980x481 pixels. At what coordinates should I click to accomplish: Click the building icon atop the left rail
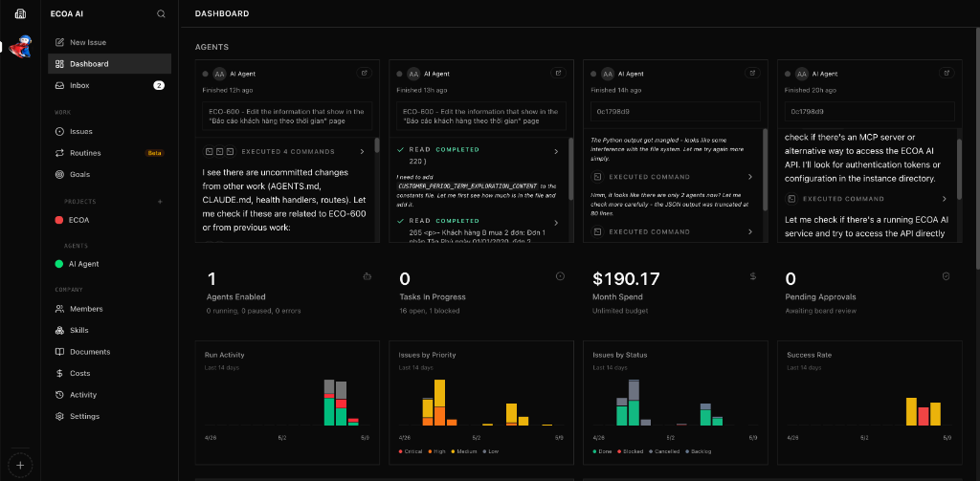(x=20, y=13)
